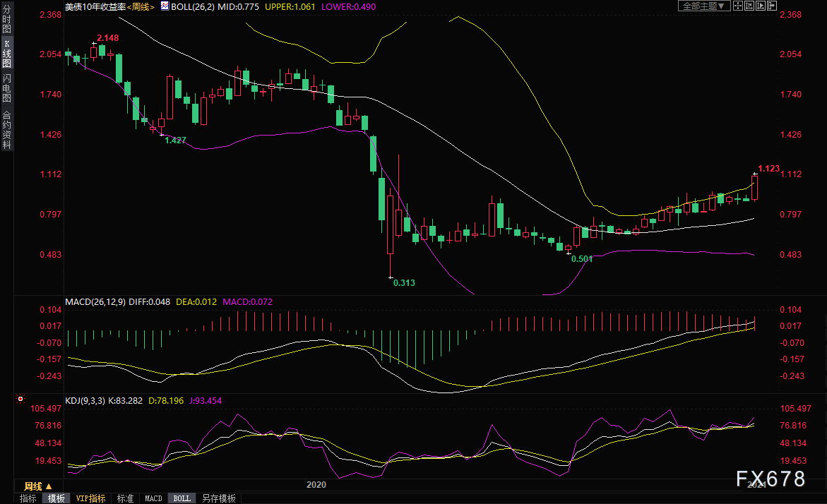
Task: Click the K:83.282 value label
Action: pos(125,401)
